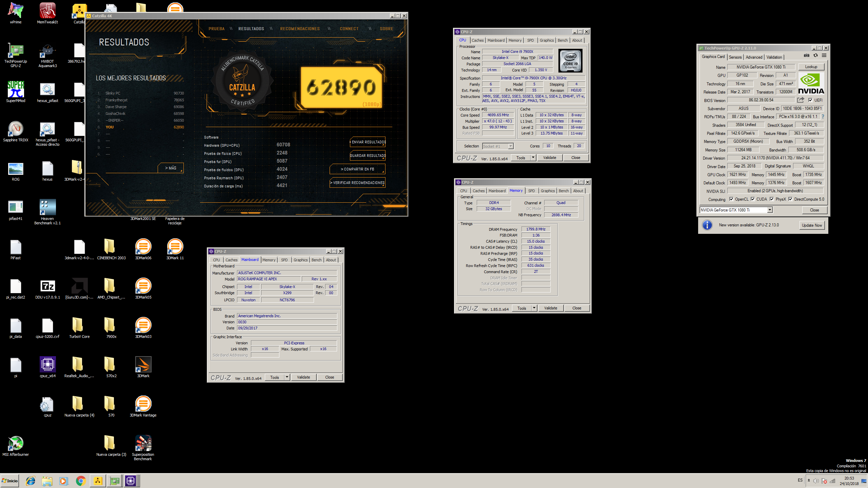The width and height of the screenshot is (868, 488).
Task: Open the 3DMark 11 desktop shortcut
Action: (x=175, y=249)
